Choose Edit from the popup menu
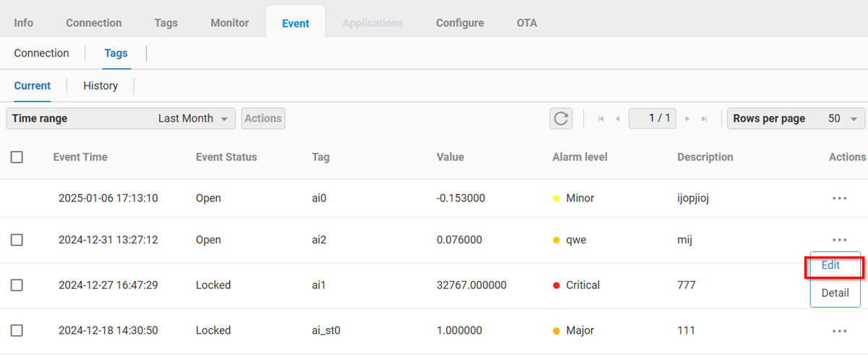The width and height of the screenshot is (868, 357). 831,266
